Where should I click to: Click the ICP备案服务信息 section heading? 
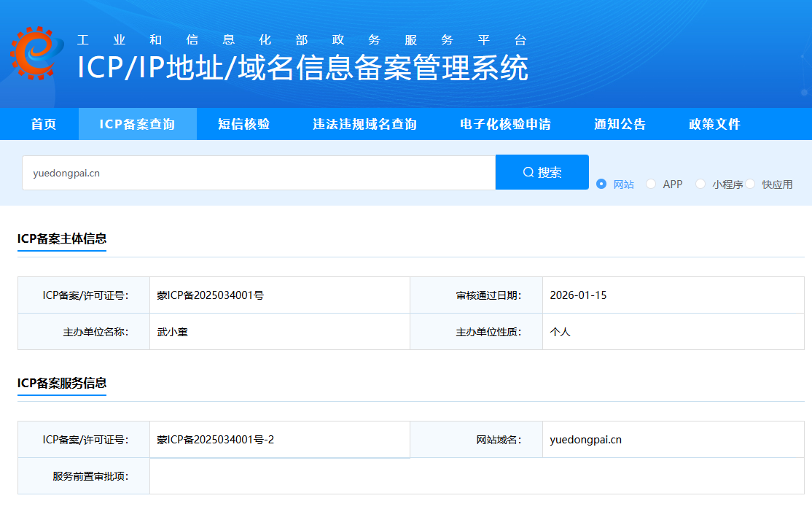click(x=62, y=383)
